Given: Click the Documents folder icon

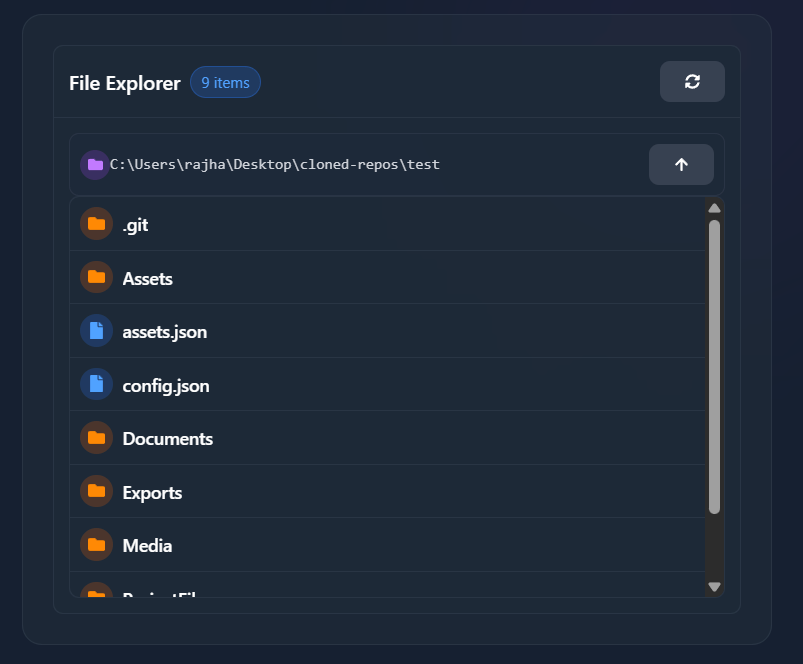Looking at the screenshot, I should tap(96, 438).
